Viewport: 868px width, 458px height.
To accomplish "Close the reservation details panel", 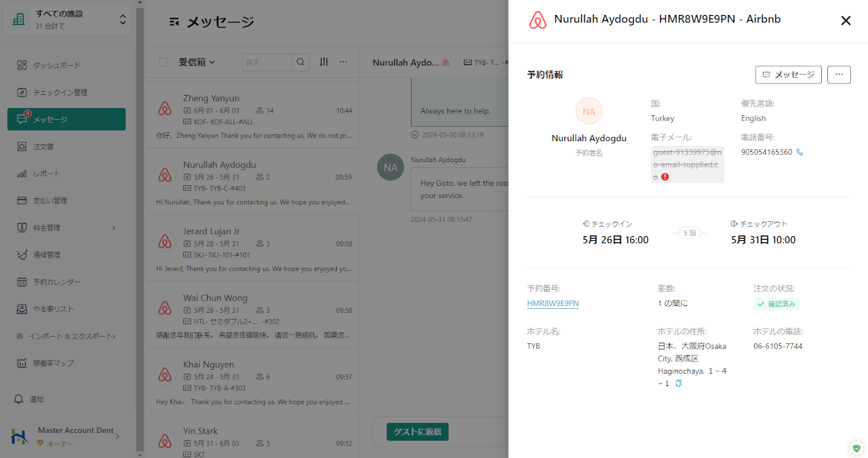I will (846, 20).
